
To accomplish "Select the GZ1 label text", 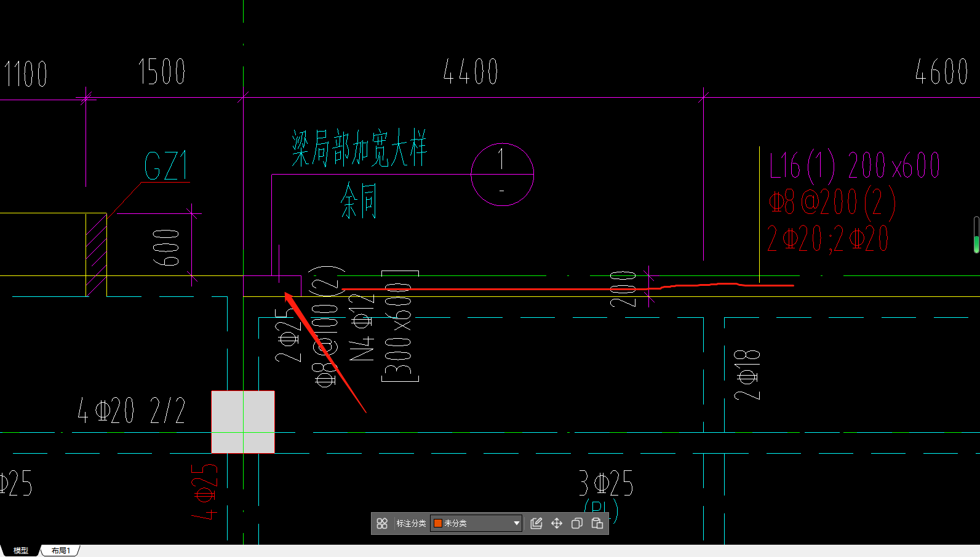I will (x=166, y=166).
